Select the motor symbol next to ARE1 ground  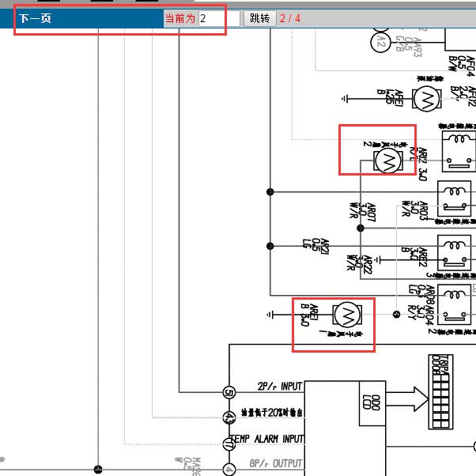point(346,315)
